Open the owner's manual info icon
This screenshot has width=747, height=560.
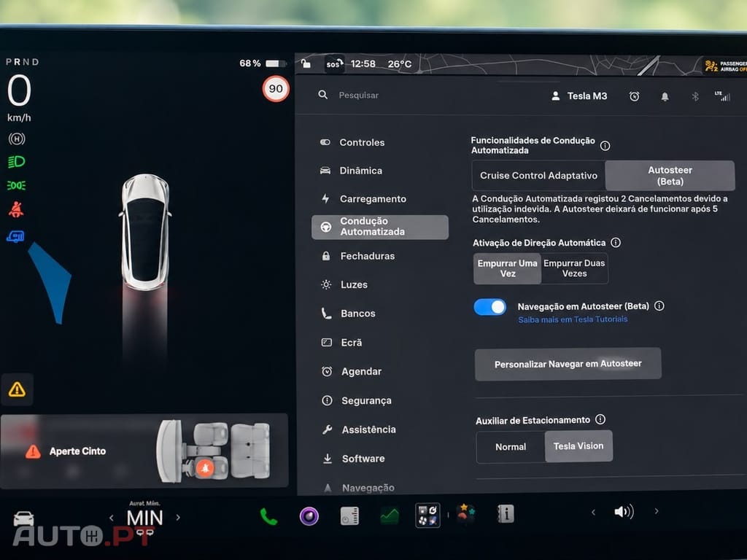pyautogui.click(x=506, y=513)
